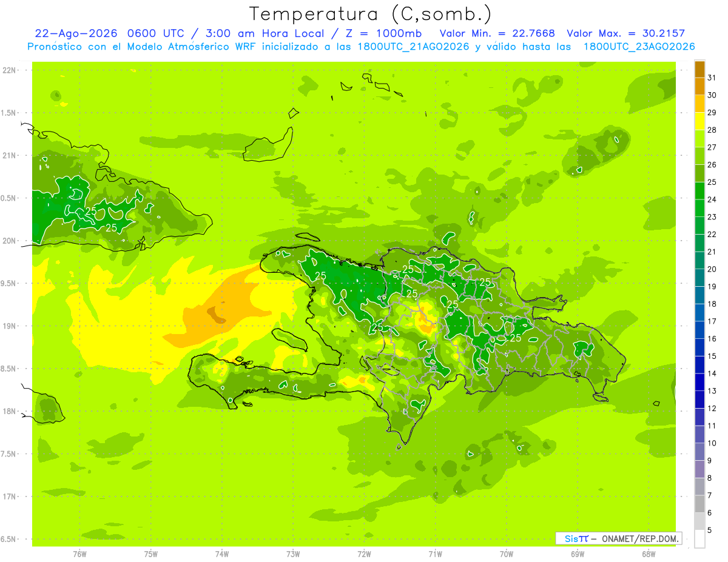Click the '73W' longitude axis label
The image size is (728, 562).
(x=293, y=554)
